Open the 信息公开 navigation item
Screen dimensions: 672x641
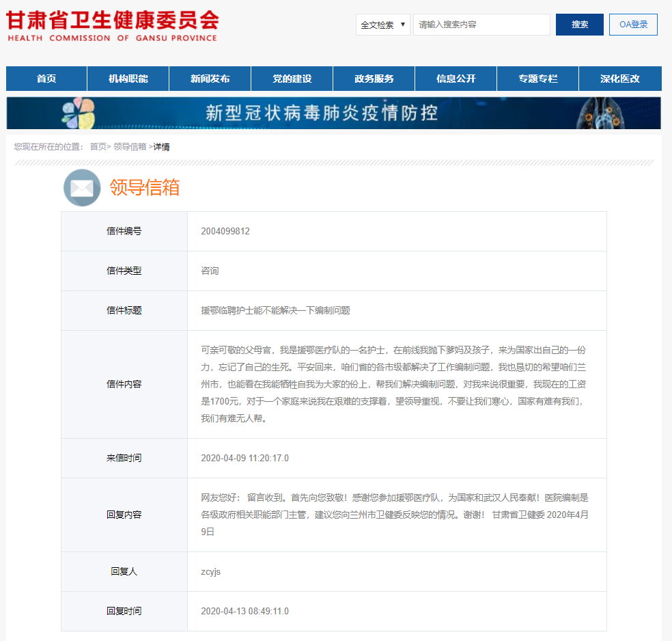(456, 79)
